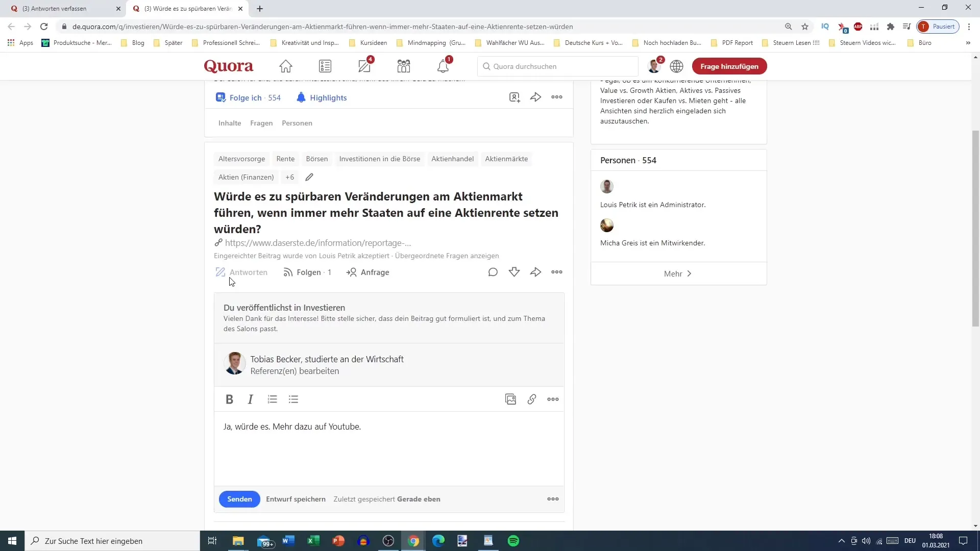Toggle the Highlights bell notification
The image size is (980, 551).
pyautogui.click(x=301, y=97)
